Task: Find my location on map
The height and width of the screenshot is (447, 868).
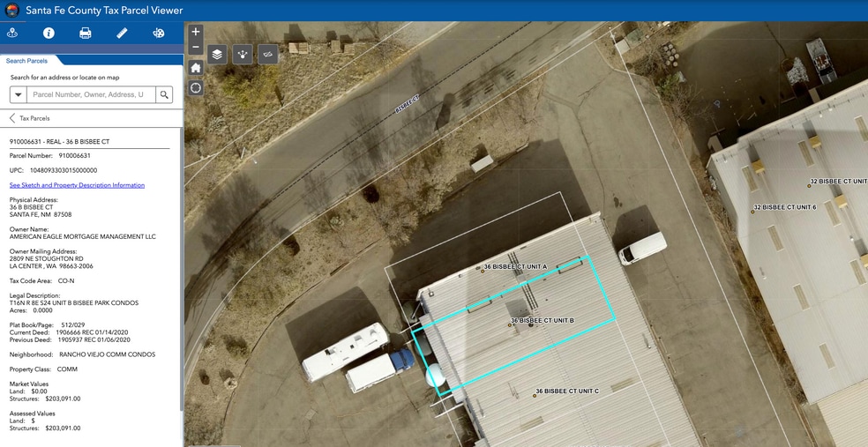Action: pyautogui.click(x=196, y=88)
